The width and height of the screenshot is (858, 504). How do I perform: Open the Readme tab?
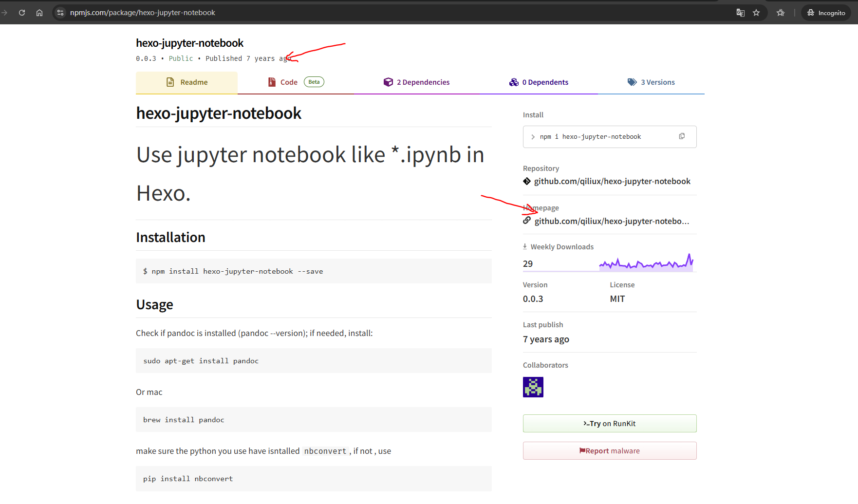click(x=187, y=82)
